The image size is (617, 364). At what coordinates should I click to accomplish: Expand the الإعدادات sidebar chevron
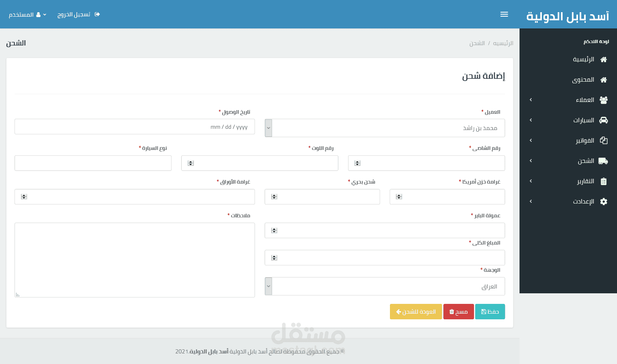[530, 201]
